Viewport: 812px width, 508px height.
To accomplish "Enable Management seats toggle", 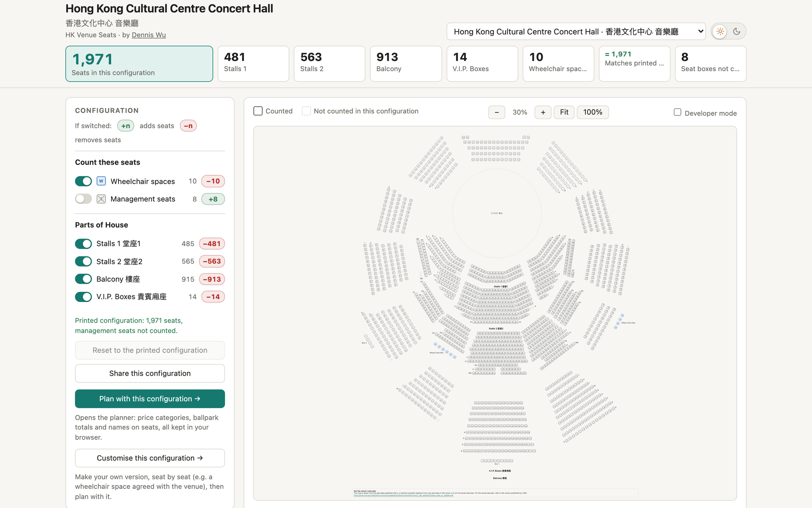I will click(x=83, y=199).
